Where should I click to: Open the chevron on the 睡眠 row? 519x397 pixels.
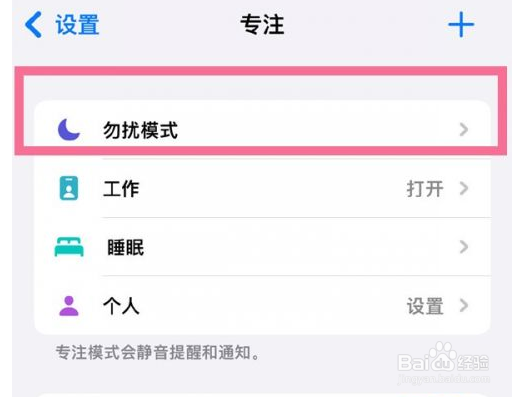point(464,247)
